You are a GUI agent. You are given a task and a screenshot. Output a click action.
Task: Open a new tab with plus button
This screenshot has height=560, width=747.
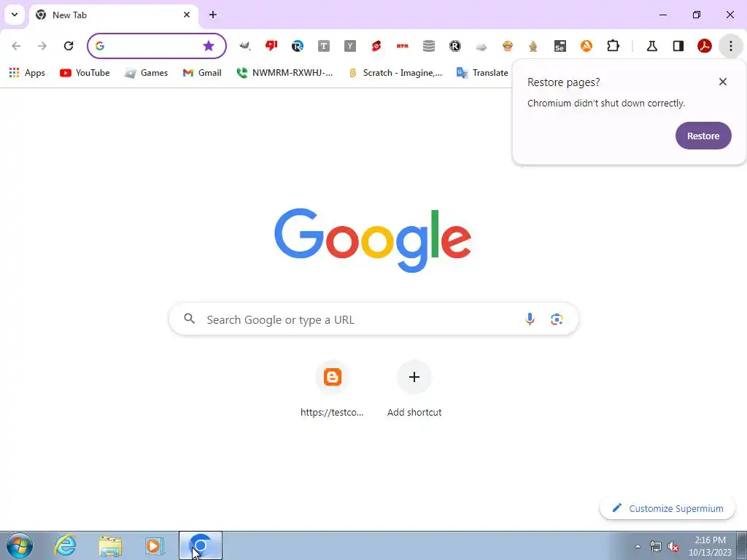212,15
